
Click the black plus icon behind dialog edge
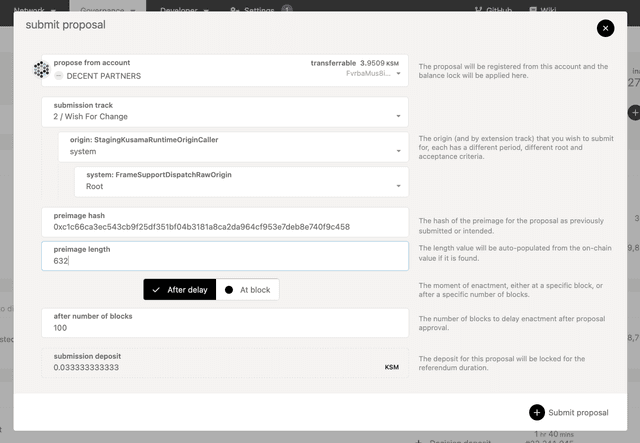(x=634, y=114)
